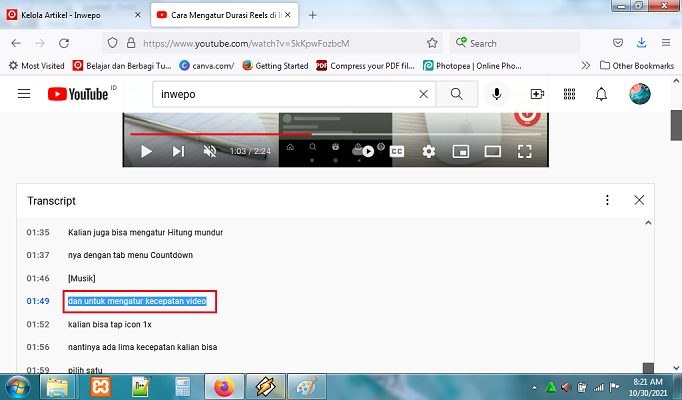The image size is (682, 400).
Task: Go back to previous page
Action: [16, 43]
